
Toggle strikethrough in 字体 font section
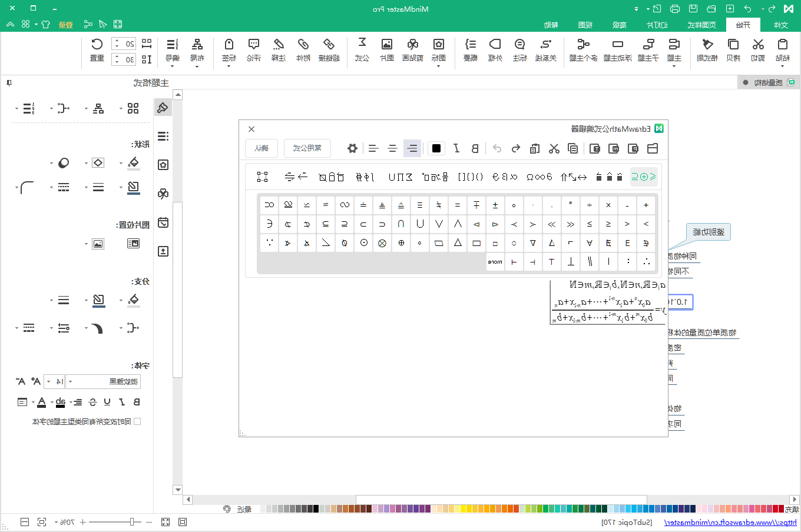pos(92,402)
